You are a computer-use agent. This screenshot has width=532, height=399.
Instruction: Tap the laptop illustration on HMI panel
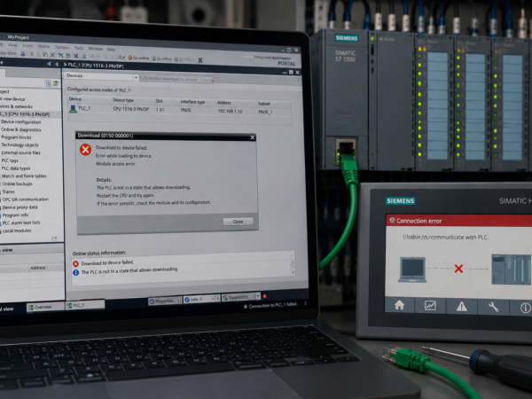pyautogui.click(x=412, y=270)
